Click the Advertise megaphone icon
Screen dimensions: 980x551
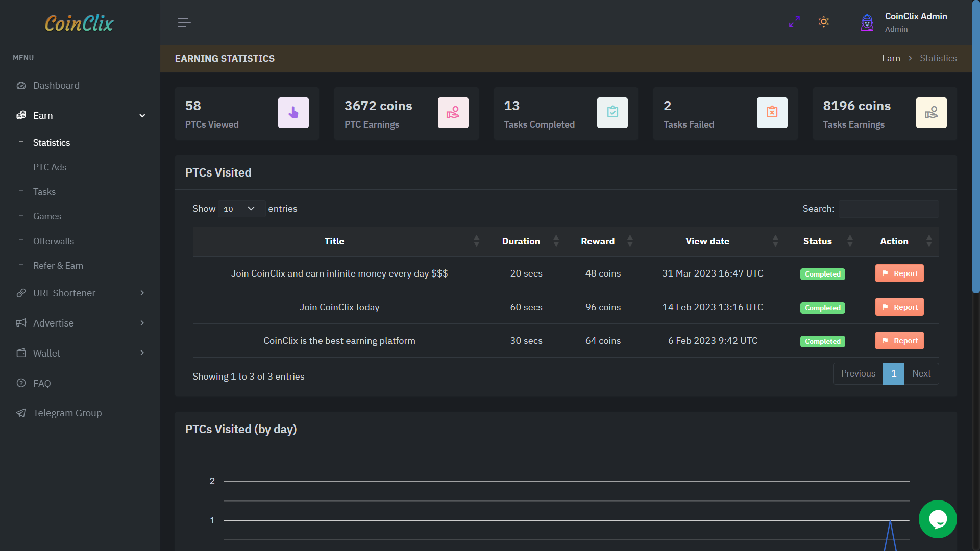(21, 323)
